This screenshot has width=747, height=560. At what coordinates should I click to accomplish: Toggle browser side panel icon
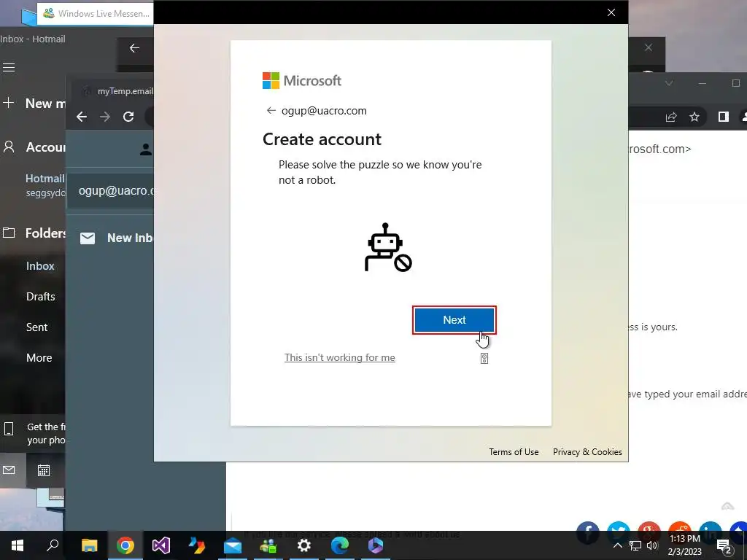(x=723, y=117)
